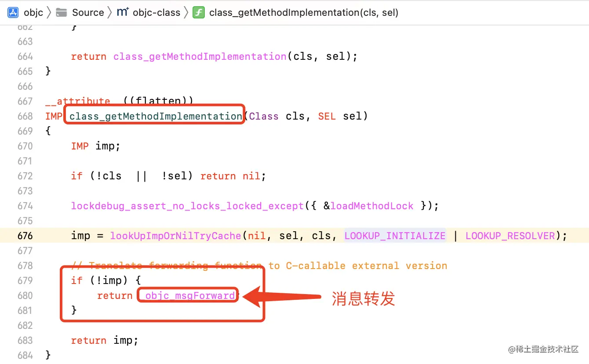589x364 pixels.
Task: Click the green function icon in breadcrumb
Action: pos(199,12)
